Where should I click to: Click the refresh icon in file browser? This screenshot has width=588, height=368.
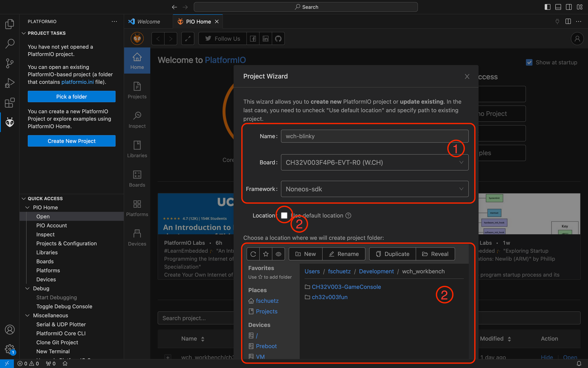coord(253,254)
